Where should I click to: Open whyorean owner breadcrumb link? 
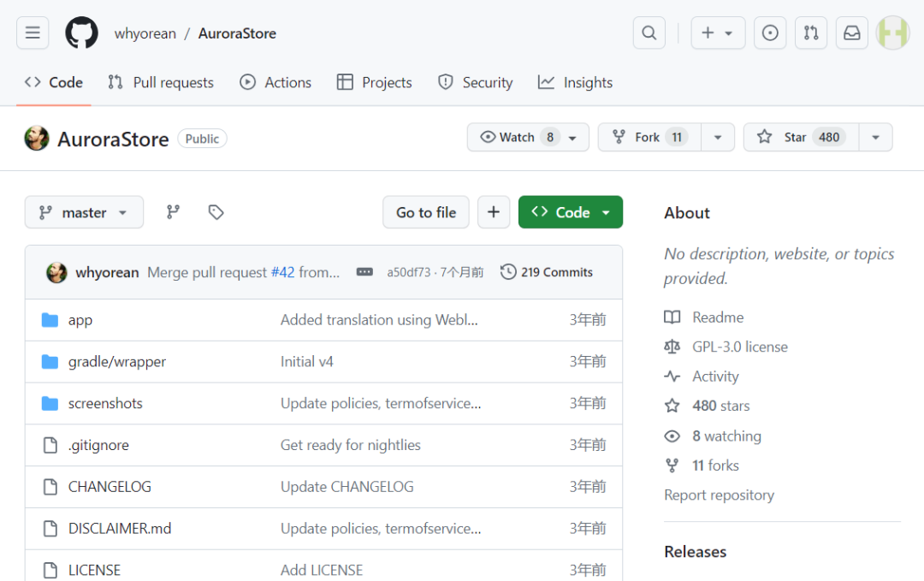(145, 33)
